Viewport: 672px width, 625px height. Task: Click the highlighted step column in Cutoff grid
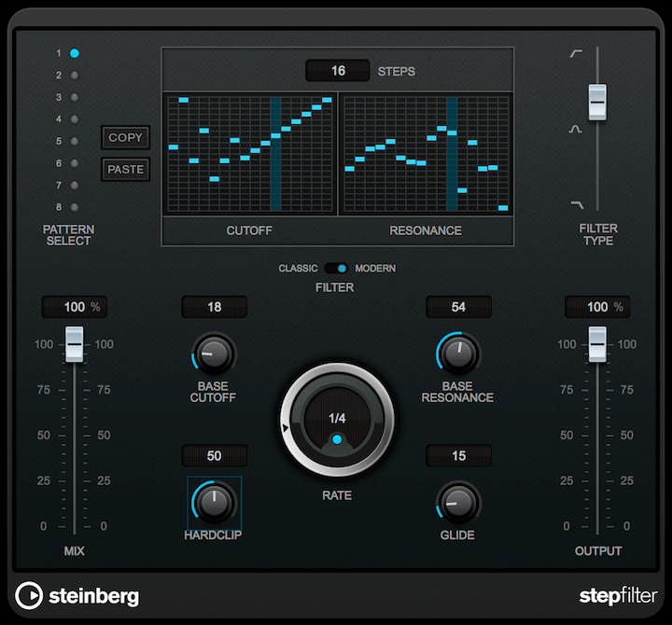[275, 154]
